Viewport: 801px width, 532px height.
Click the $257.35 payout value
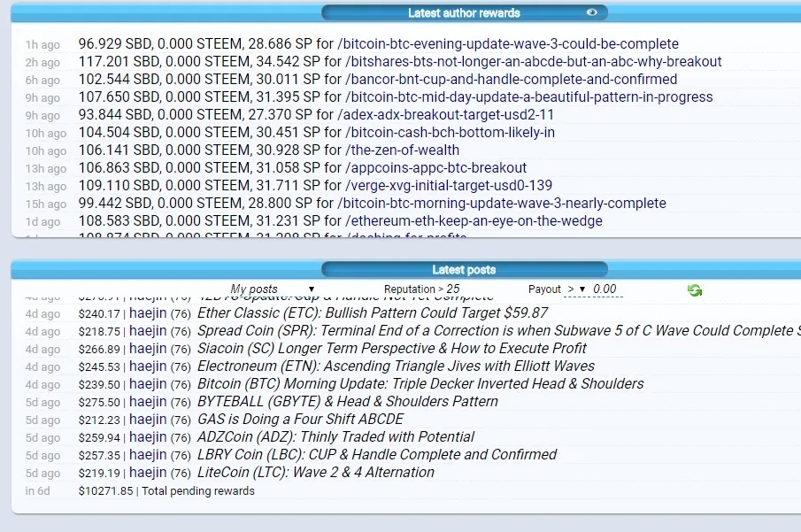click(x=99, y=456)
